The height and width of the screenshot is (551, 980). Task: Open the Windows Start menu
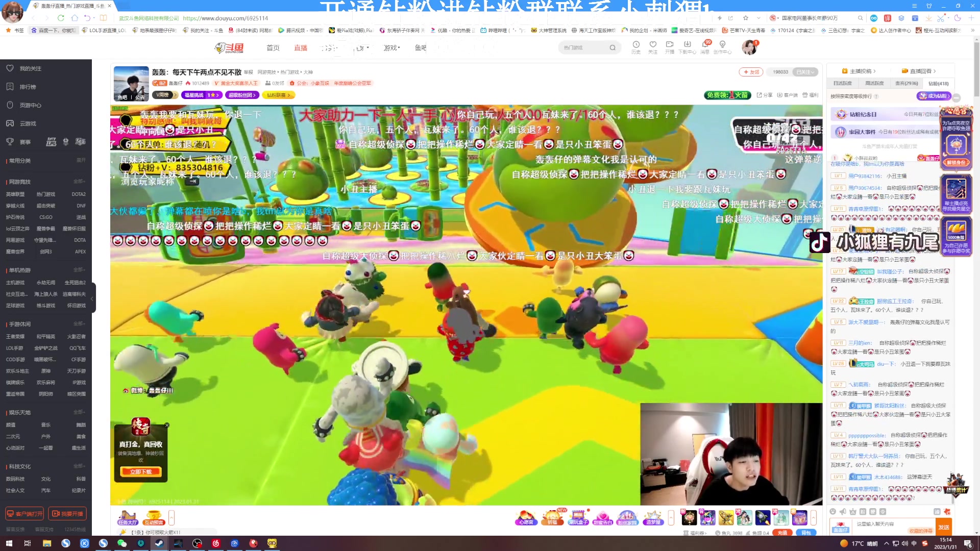click(x=9, y=543)
